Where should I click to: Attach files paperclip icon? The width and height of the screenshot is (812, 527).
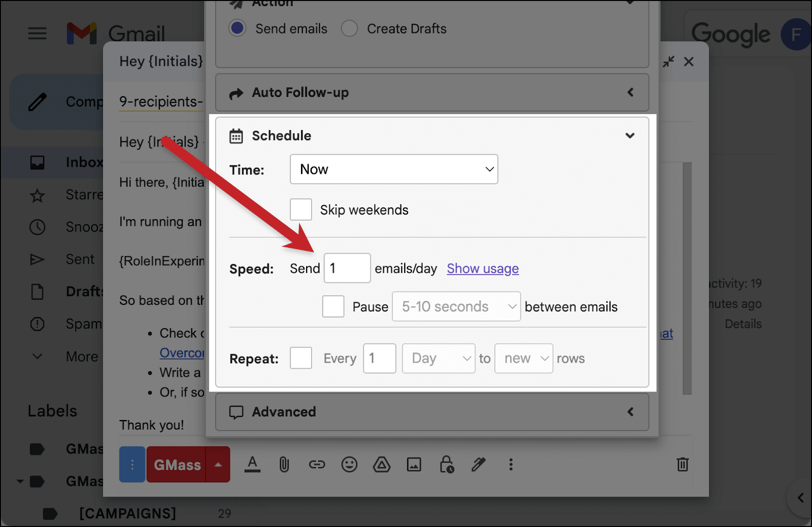tap(284, 464)
